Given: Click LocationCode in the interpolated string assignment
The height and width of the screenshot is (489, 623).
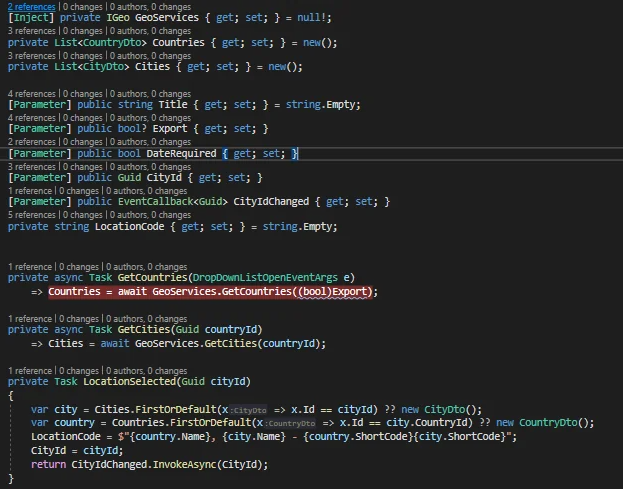Looking at the screenshot, I should 66,437.
